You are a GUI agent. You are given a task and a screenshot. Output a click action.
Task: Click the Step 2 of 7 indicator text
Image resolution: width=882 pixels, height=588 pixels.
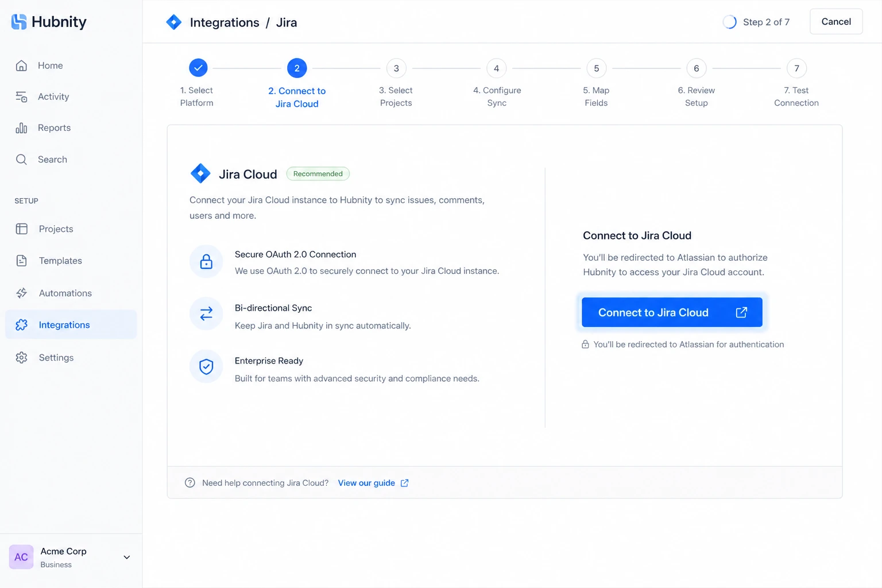pos(766,22)
